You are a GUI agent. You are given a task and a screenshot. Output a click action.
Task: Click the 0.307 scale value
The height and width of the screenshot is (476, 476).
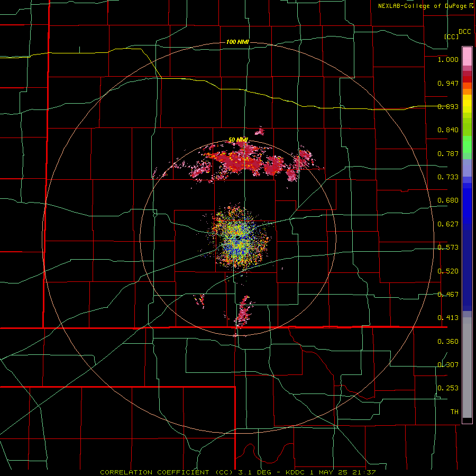tap(448, 364)
